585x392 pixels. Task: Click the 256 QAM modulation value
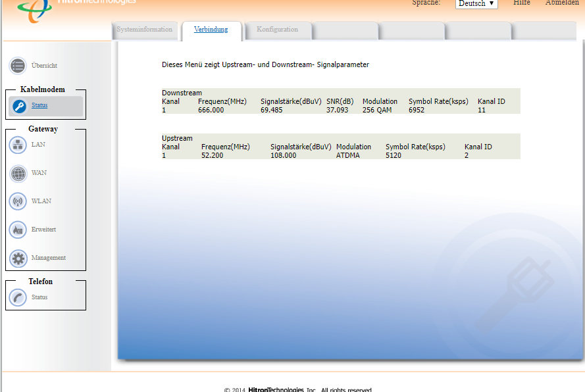click(377, 110)
